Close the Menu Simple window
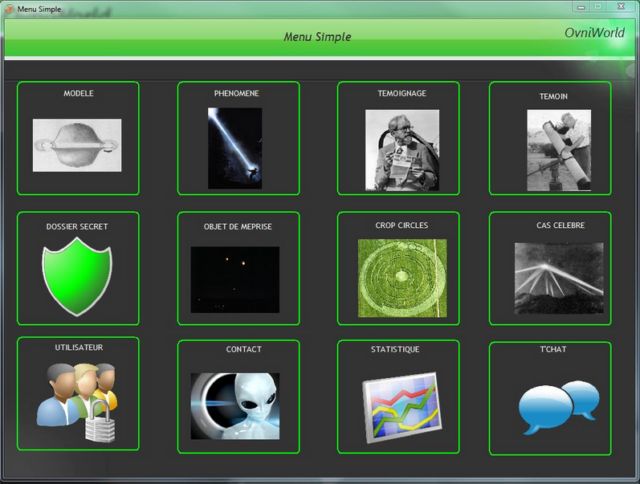This screenshot has height=484, width=640. [x=621, y=7]
